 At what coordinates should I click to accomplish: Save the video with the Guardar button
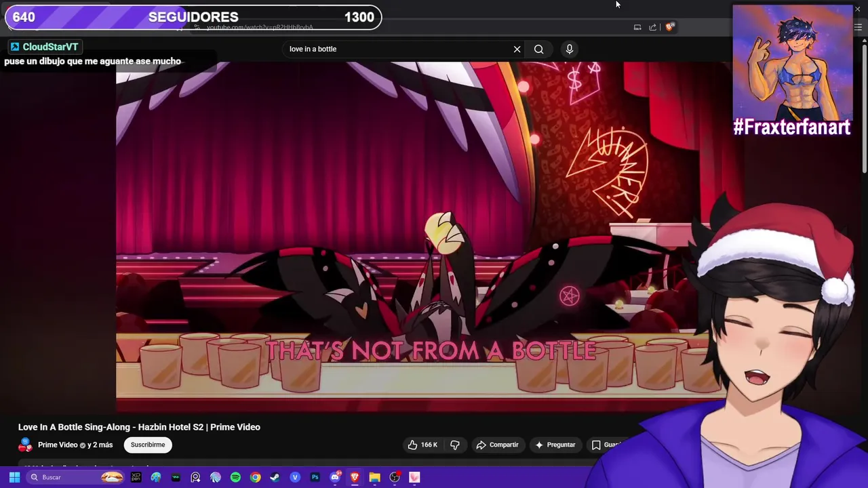(606, 445)
